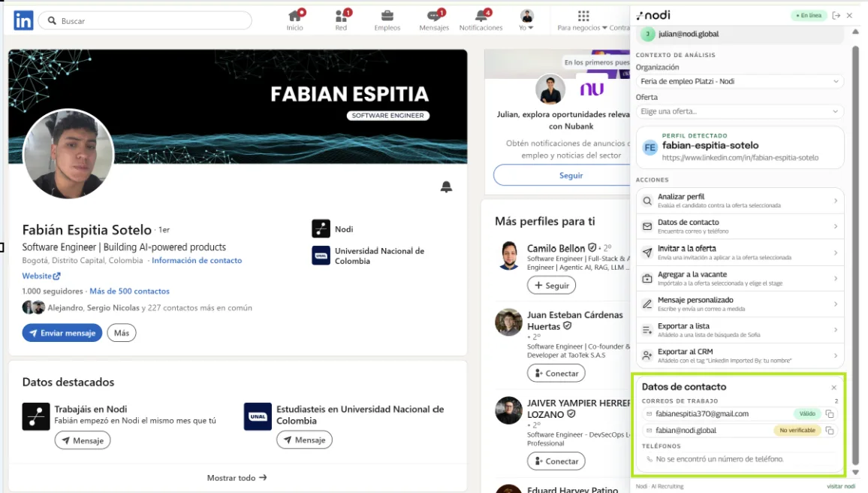
Task: Click the search magnifier icon in Buscar
Action: click(52, 20)
